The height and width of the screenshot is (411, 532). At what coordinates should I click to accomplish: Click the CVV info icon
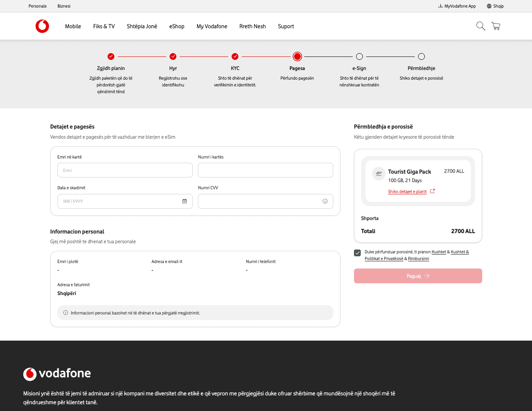pyautogui.click(x=325, y=201)
